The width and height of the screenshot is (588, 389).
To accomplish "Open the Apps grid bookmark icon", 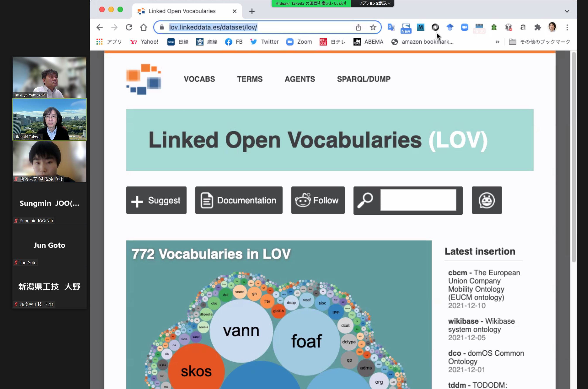I will 99,42.
